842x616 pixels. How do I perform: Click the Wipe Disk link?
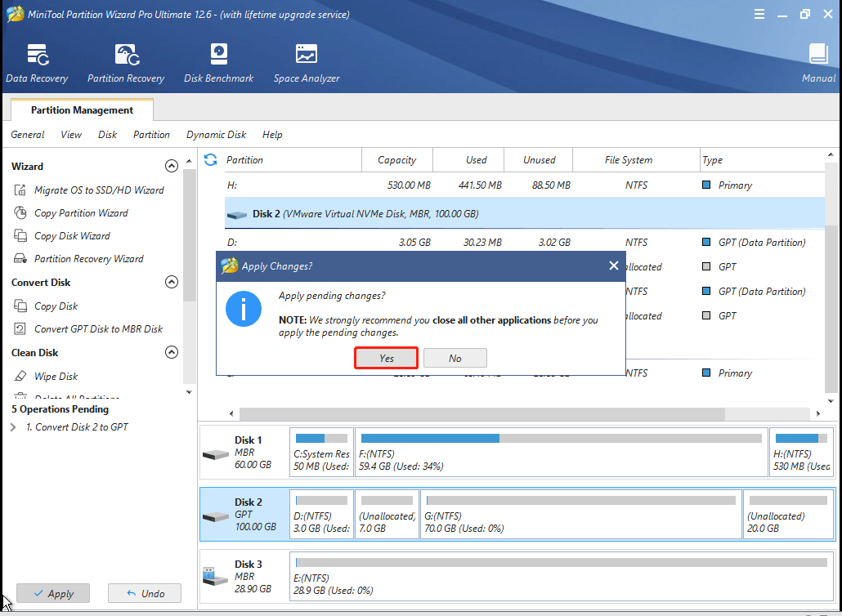[x=56, y=376]
